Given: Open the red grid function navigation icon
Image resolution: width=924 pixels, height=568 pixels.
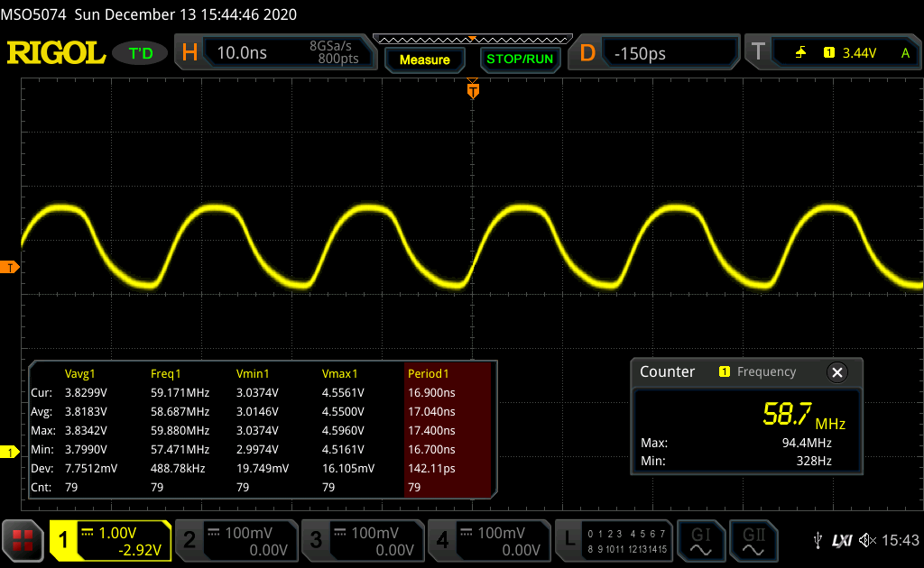Looking at the screenshot, I should click(23, 540).
